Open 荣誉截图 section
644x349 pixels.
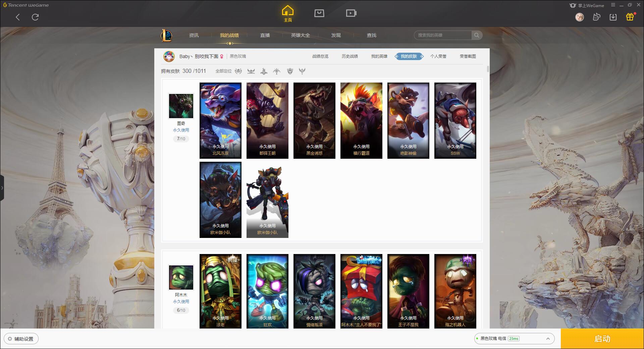[x=468, y=56]
